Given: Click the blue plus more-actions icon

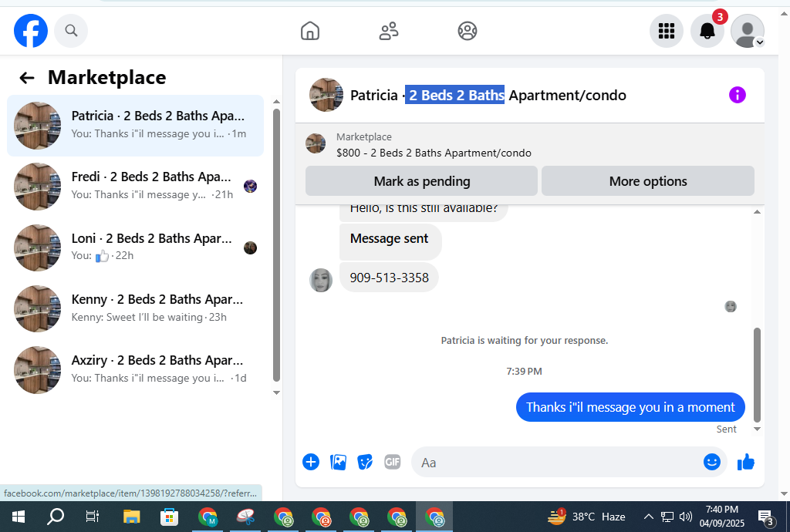Looking at the screenshot, I should 311,462.
